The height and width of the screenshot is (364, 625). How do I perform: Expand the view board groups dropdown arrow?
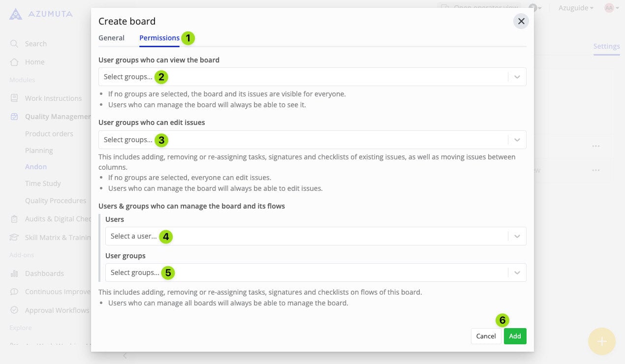pyautogui.click(x=517, y=77)
